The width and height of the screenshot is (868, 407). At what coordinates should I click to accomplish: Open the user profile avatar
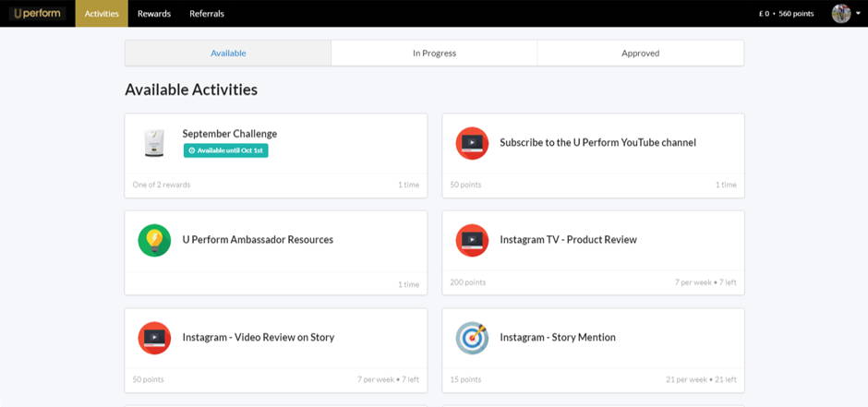841,13
